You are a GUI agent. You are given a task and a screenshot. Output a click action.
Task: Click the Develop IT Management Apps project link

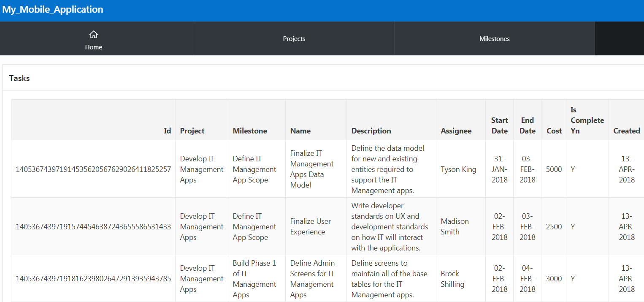202,169
